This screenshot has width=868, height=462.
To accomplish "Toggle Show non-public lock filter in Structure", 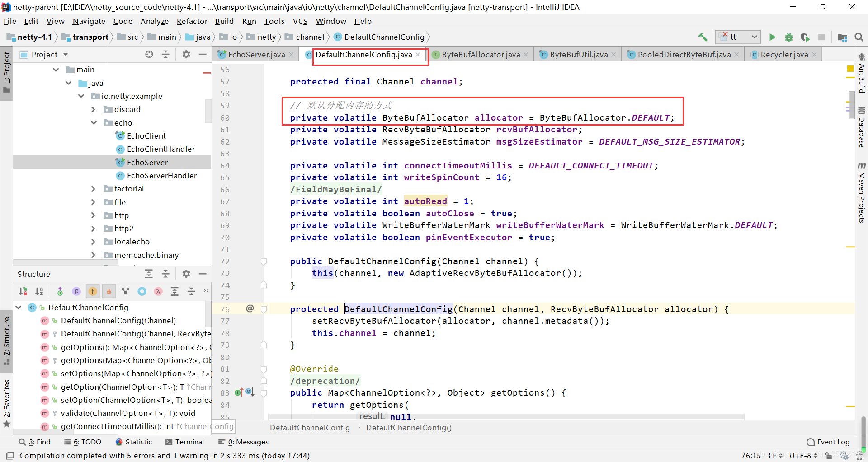I will tap(109, 291).
